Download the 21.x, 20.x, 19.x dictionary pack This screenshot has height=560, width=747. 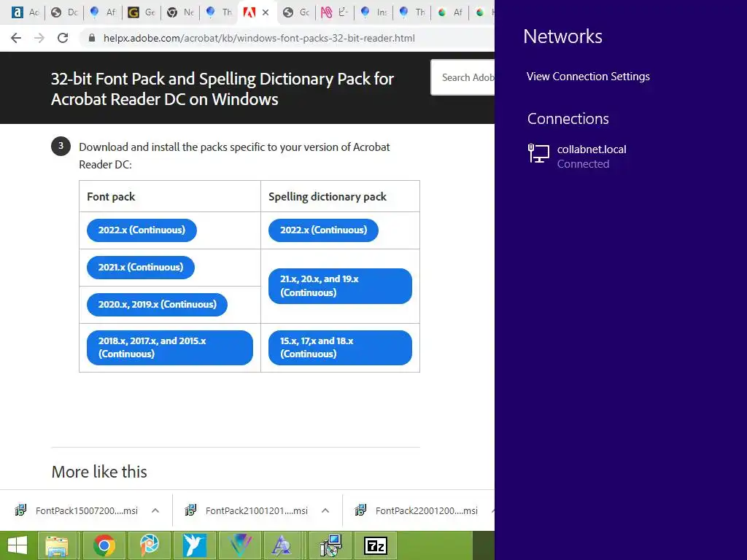(x=340, y=286)
